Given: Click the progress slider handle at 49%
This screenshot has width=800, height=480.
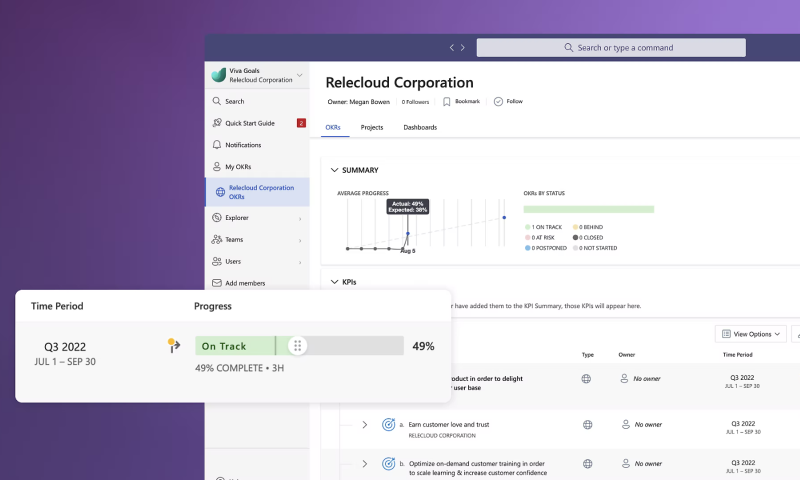Looking at the screenshot, I should click(x=296, y=346).
